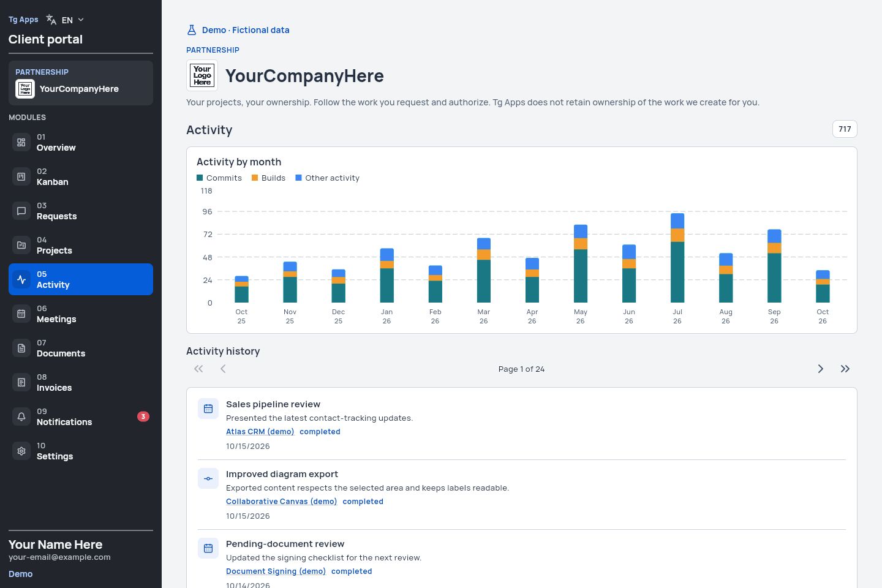
Task: Open the Atlas CRM (demo) link
Action: 260,432
